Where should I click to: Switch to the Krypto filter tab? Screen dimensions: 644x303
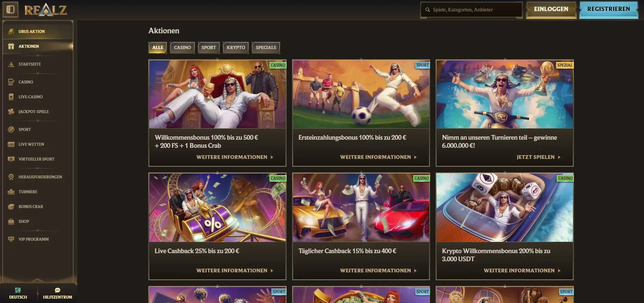coord(236,47)
